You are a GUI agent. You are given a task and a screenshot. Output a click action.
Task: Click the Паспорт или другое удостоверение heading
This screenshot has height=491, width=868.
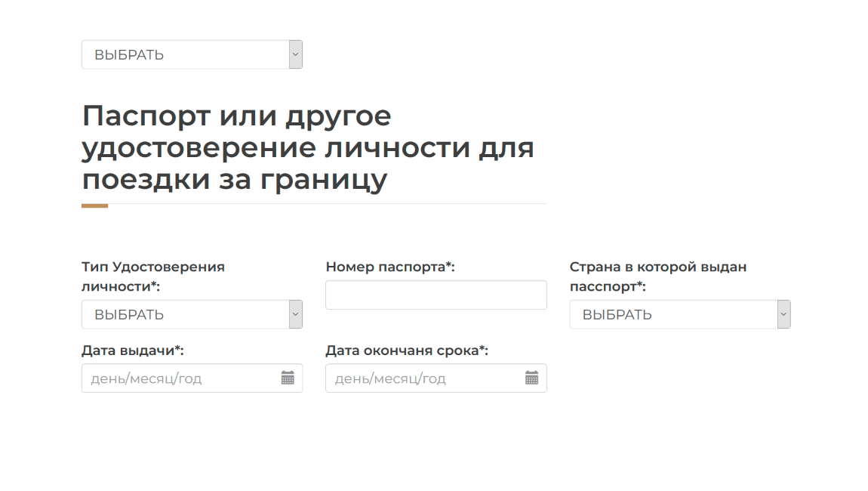(x=308, y=147)
